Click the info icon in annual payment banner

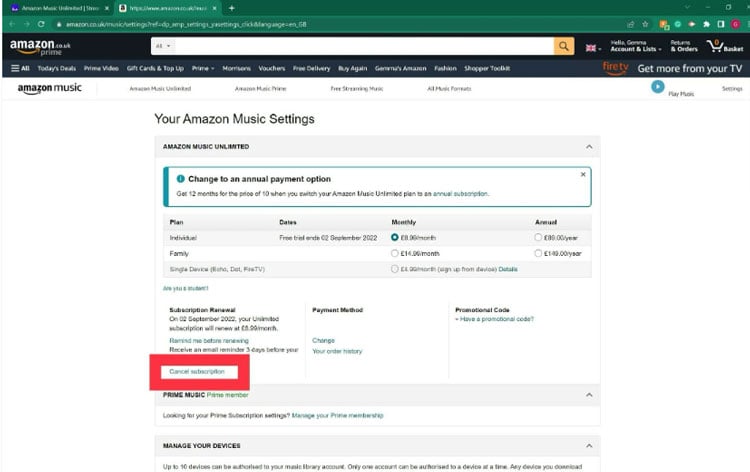180,179
